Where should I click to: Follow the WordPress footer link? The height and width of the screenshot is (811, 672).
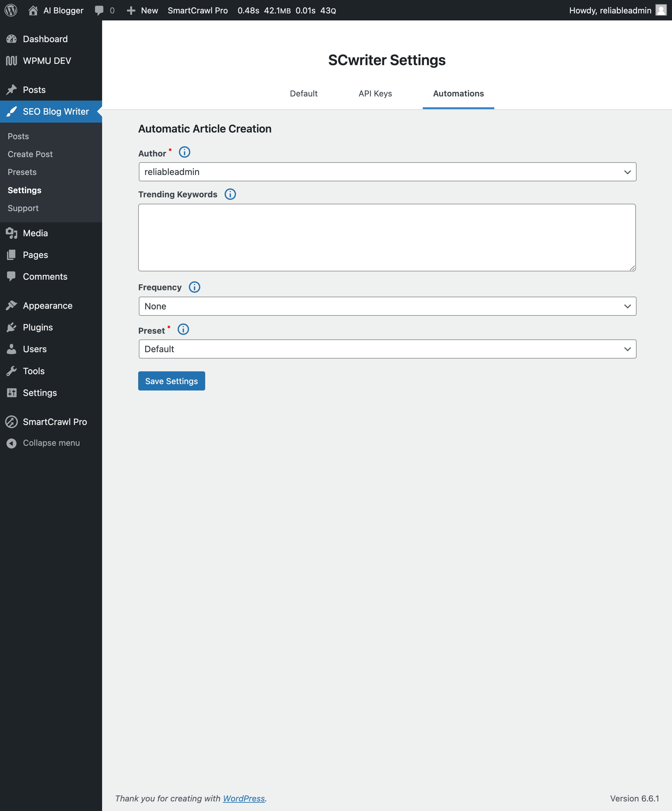[x=243, y=798]
